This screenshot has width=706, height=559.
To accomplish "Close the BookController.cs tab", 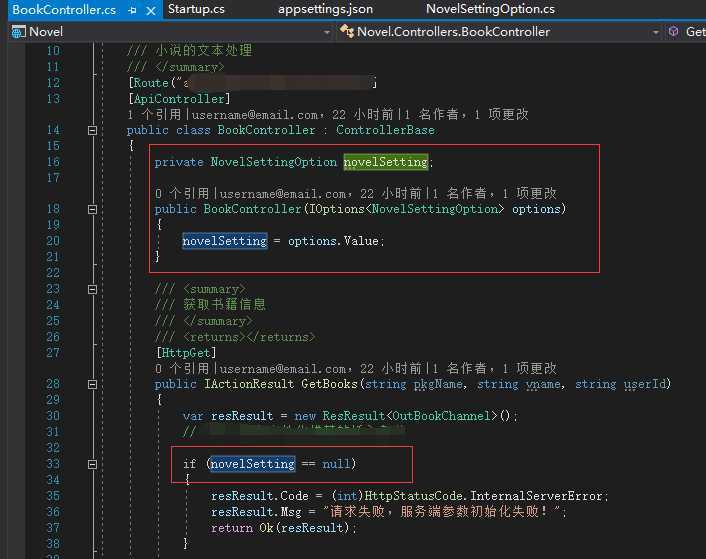I will (x=151, y=10).
